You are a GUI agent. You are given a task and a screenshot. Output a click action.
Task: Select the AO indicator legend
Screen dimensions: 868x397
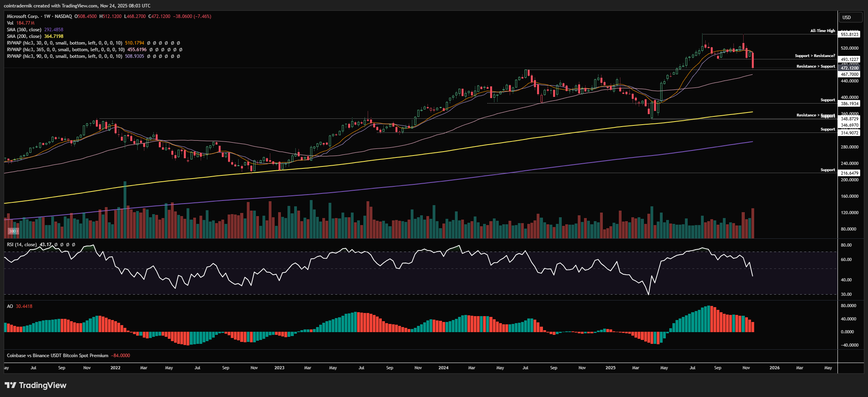10,306
